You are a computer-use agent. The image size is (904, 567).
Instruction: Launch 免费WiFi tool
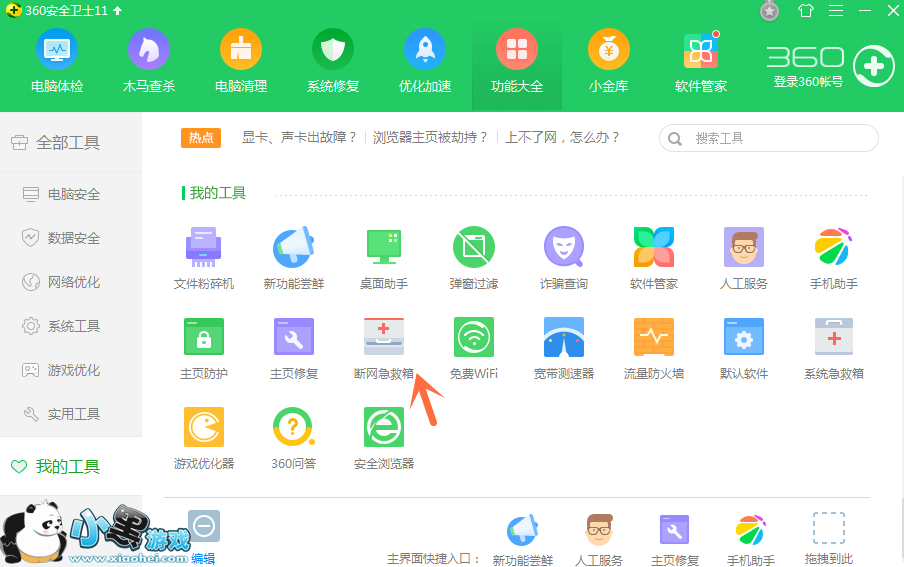[473, 348]
